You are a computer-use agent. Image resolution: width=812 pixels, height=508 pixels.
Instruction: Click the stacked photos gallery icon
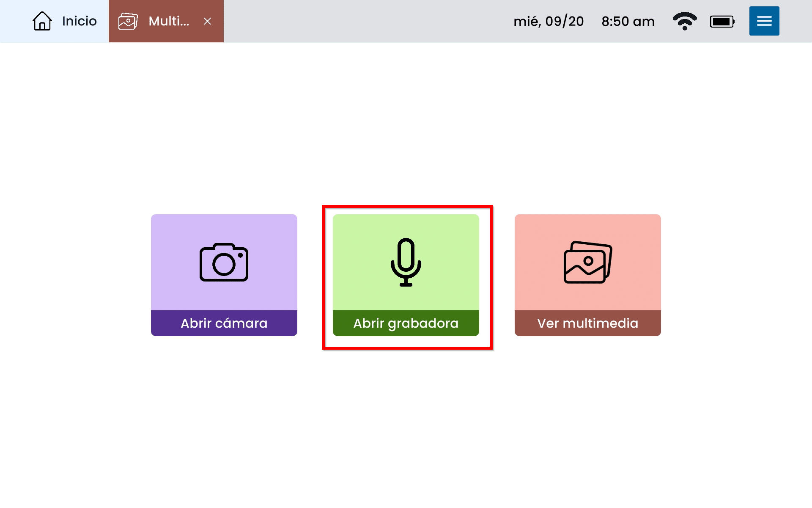click(587, 262)
